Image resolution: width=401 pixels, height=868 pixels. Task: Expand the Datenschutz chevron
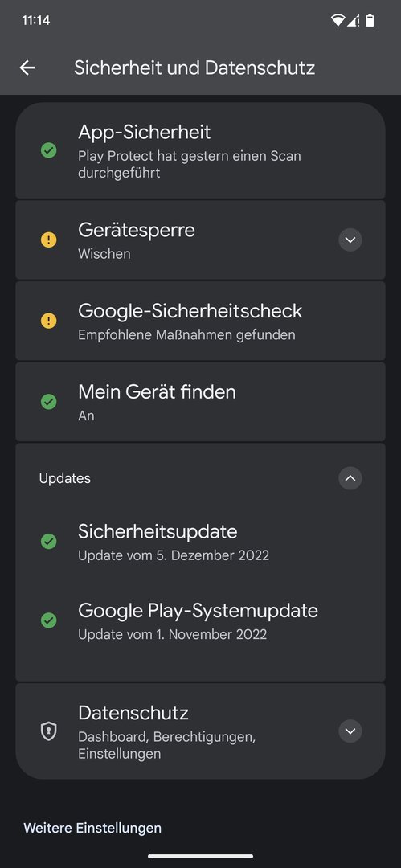350,731
